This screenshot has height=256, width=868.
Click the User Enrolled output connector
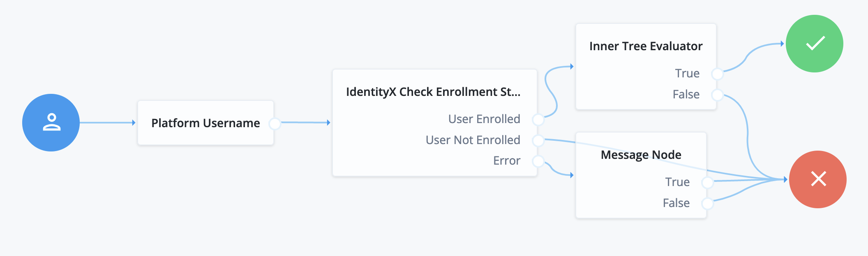[538, 119]
